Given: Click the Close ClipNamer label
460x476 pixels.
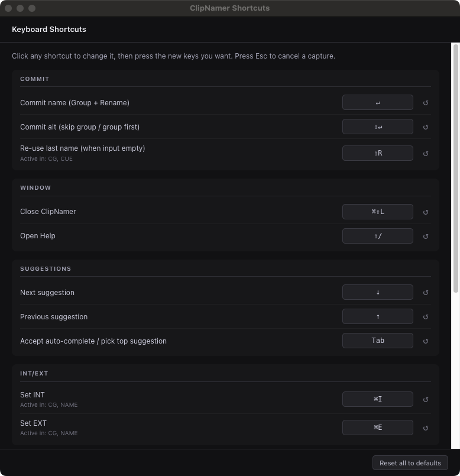Looking at the screenshot, I should tap(48, 212).
